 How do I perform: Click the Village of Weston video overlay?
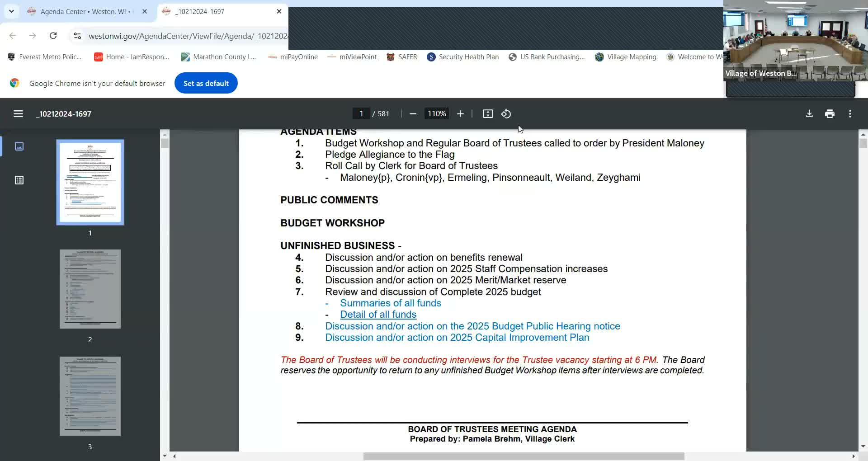(x=795, y=41)
